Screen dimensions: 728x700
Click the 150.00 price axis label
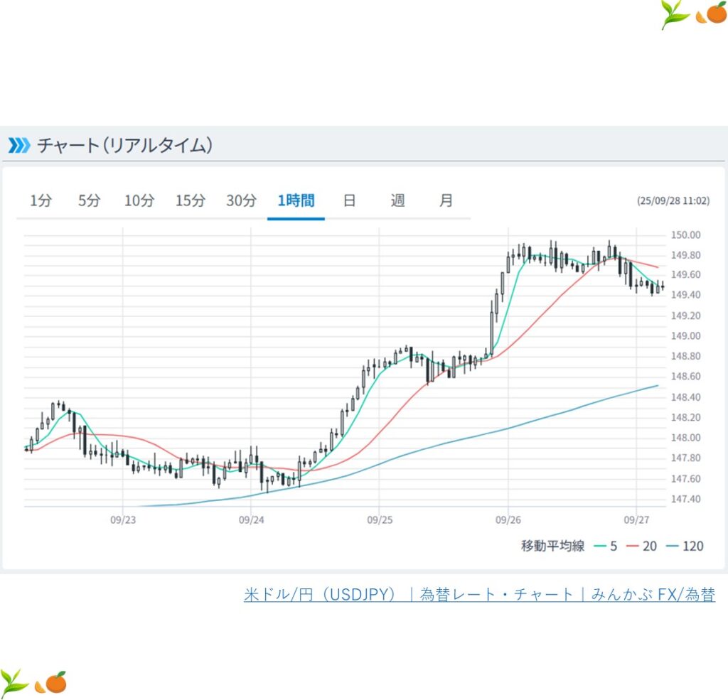pyautogui.click(x=686, y=235)
